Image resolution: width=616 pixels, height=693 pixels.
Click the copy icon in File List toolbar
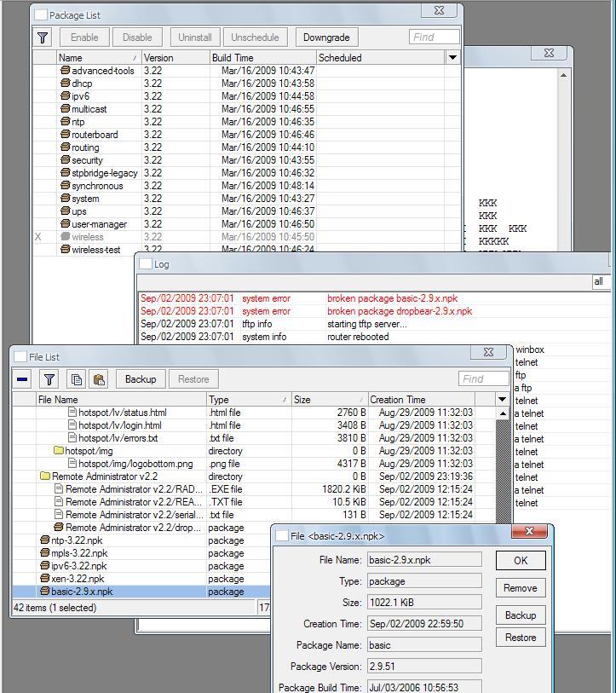77,379
